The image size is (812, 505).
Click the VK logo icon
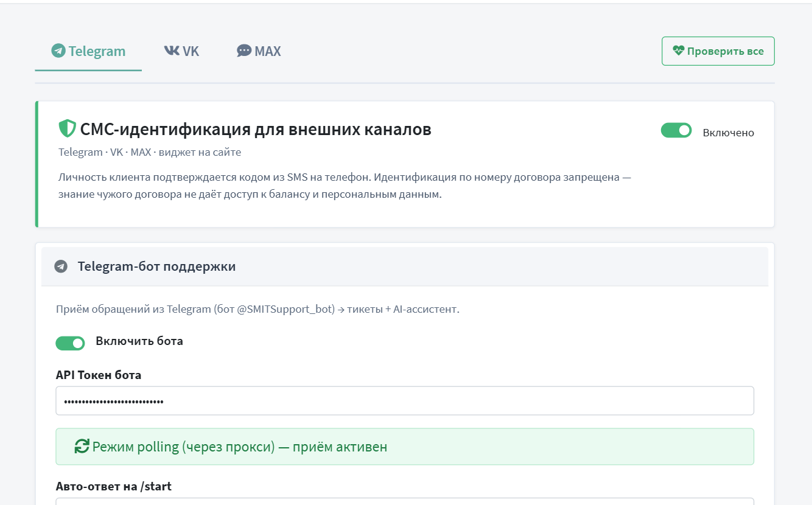172,51
